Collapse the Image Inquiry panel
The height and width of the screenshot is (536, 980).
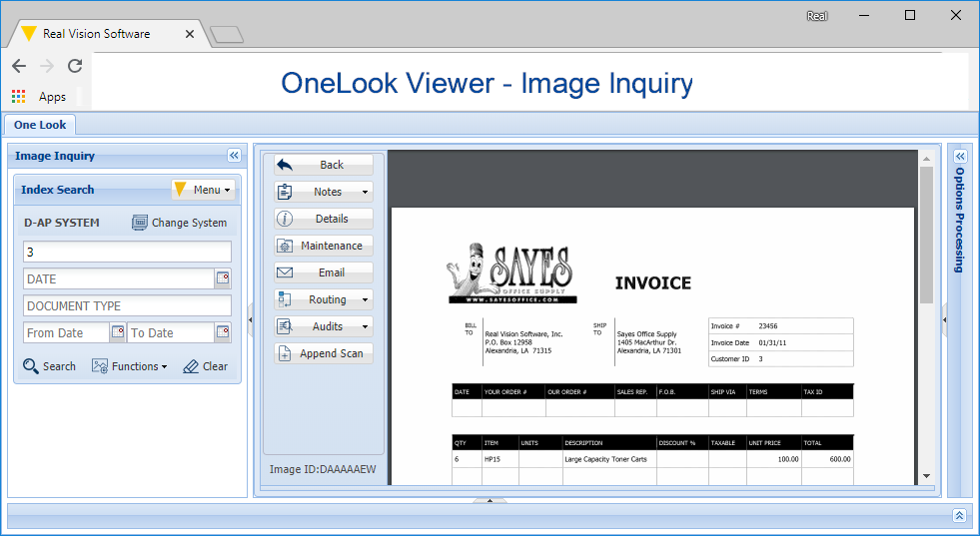pyautogui.click(x=234, y=155)
